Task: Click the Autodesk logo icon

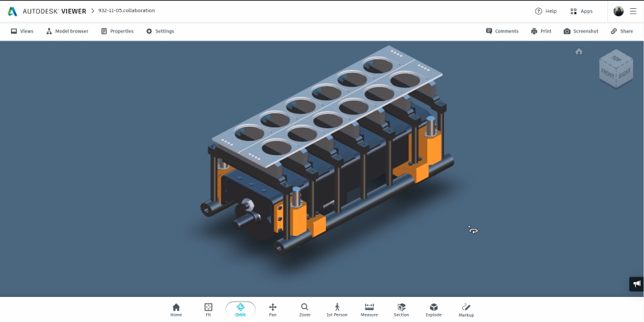Action: click(13, 12)
